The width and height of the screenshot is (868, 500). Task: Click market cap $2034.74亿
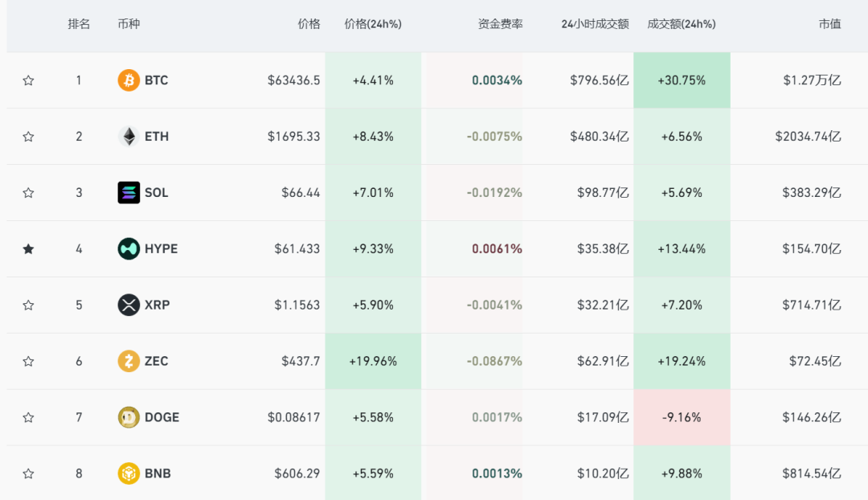click(809, 136)
